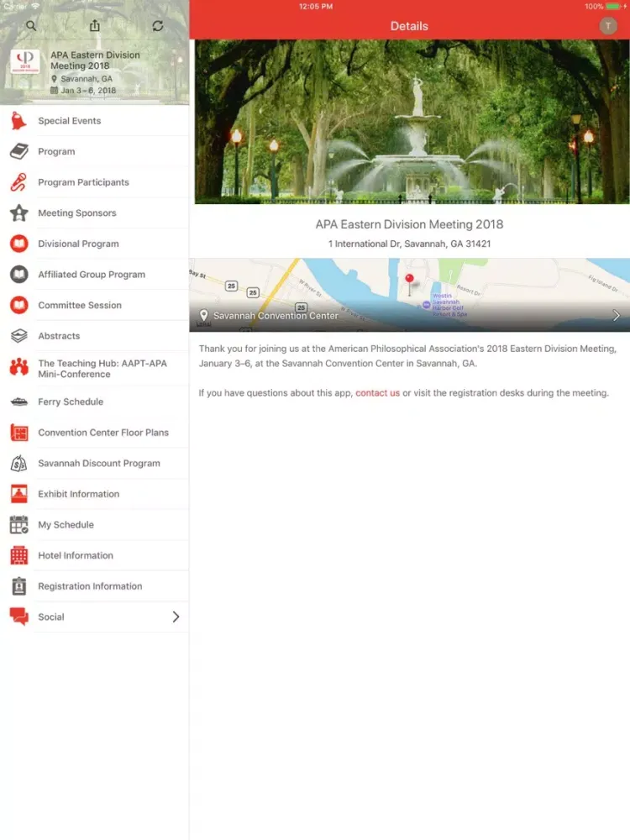Click the Affiliated Group Program dark book icon
The width and height of the screenshot is (630, 840).
coord(18,275)
